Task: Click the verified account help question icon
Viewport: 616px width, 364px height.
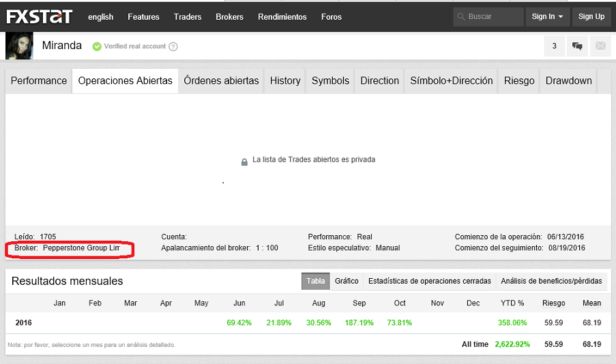Action: click(x=173, y=46)
